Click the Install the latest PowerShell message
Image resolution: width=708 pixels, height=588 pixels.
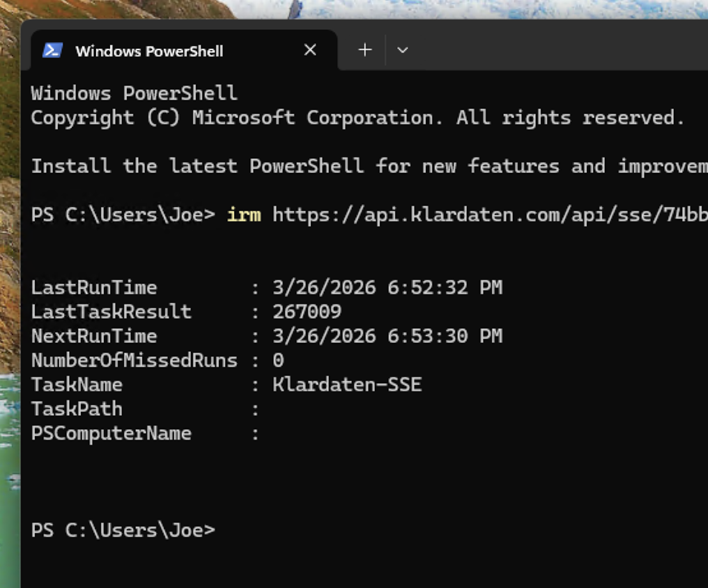click(x=369, y=166)
